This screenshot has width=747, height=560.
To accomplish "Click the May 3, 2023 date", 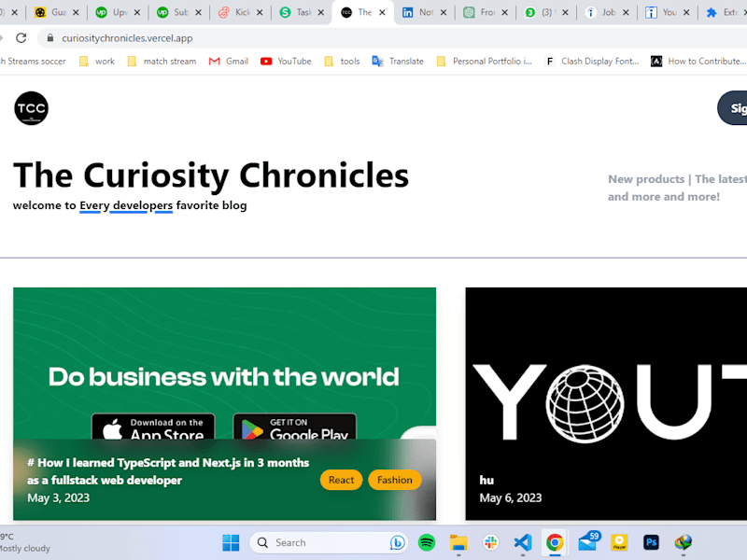I will tap(58, 498).
